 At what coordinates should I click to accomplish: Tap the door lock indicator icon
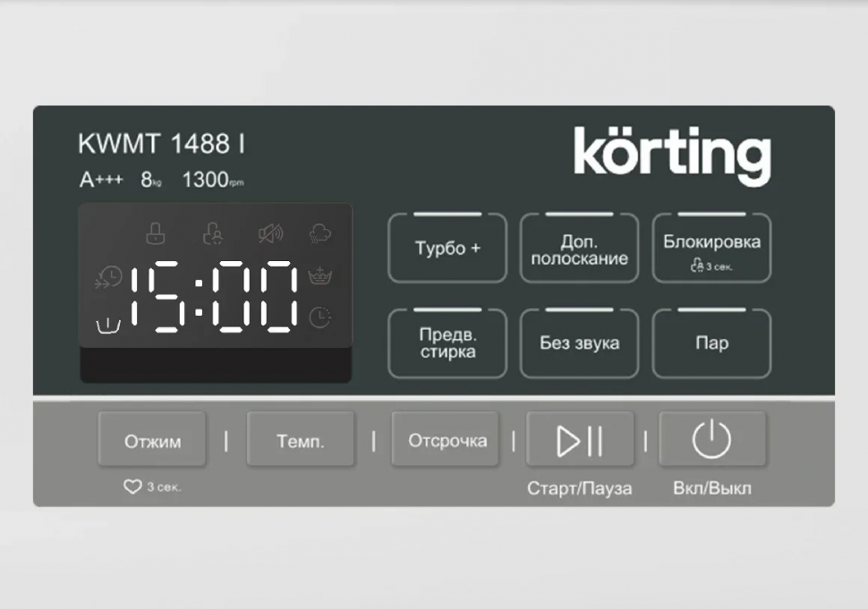pos(156,233)
